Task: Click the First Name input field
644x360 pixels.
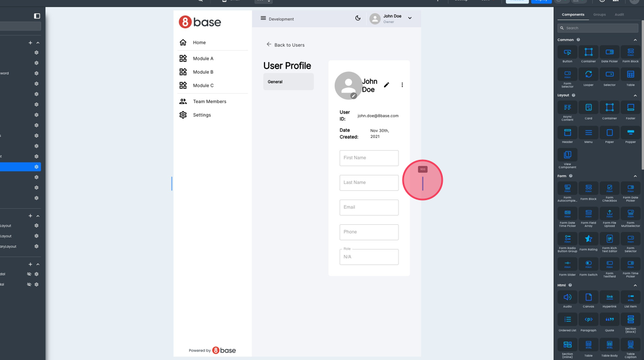Action: click(x=369, y=158)
